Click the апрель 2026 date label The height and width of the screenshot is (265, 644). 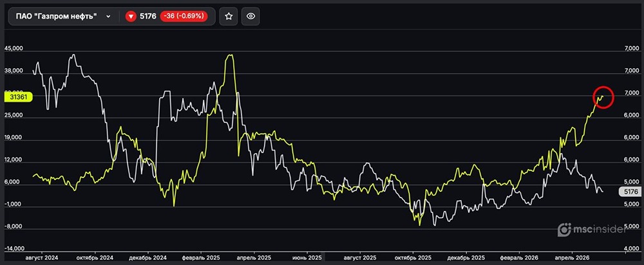(572, 258)
